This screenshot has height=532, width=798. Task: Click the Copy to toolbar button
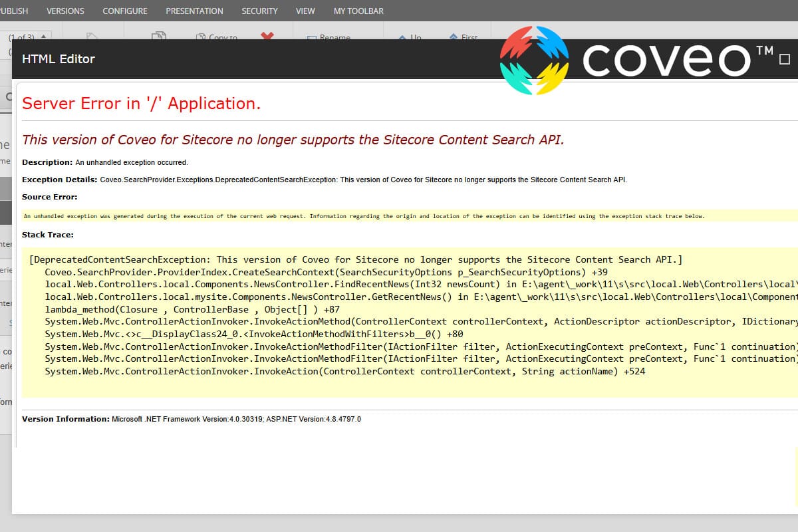[x=217, y=37]
